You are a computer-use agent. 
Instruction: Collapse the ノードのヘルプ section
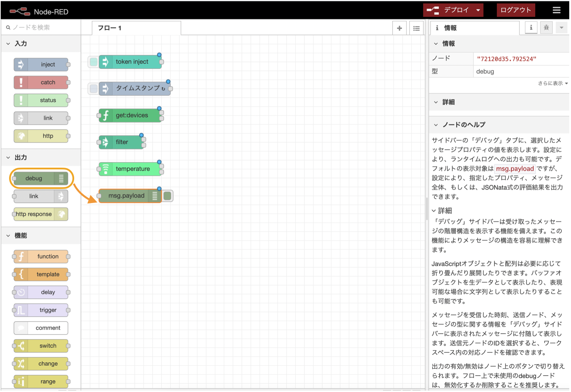point(499,125)
